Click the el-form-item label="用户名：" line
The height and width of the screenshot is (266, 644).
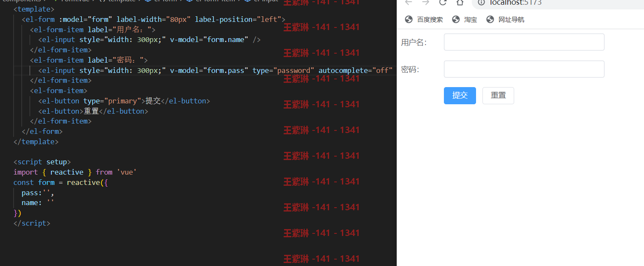pyautogui.click(x=93, y=30)
